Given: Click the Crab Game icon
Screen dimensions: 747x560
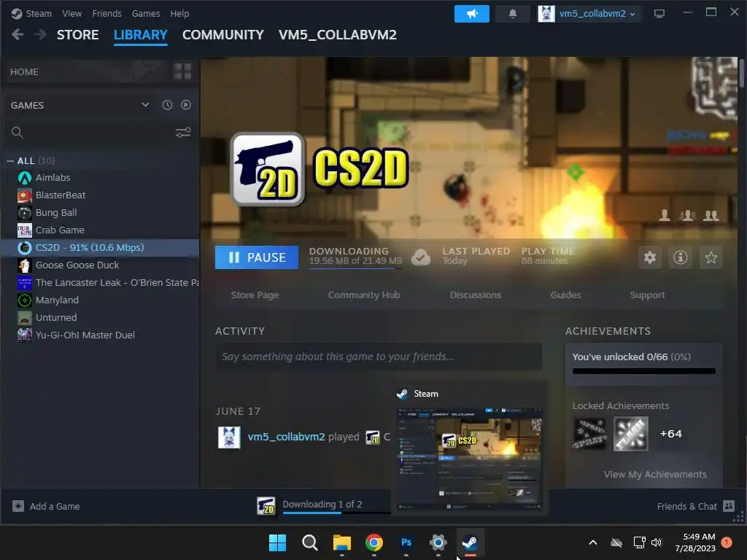Looking at the screenshot, I should pos(24,230).
